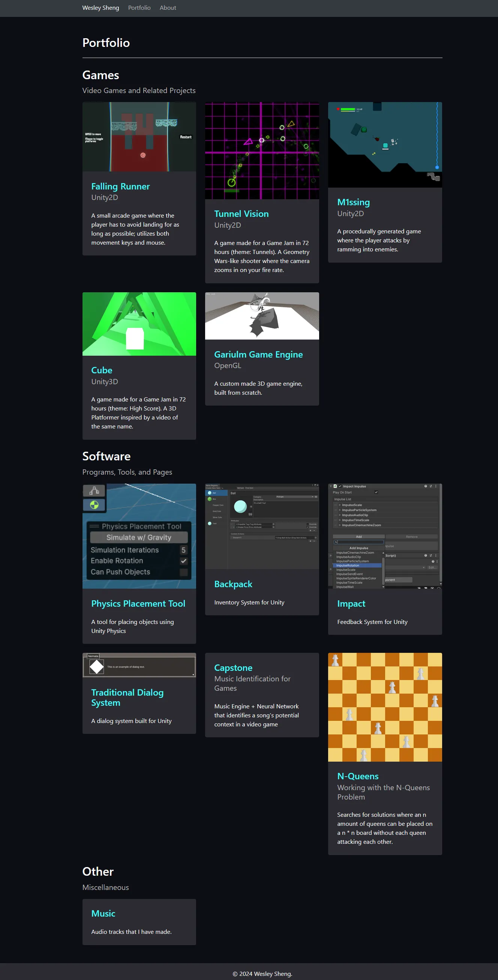Open the Cube project title link

click(x=102, y=370)
